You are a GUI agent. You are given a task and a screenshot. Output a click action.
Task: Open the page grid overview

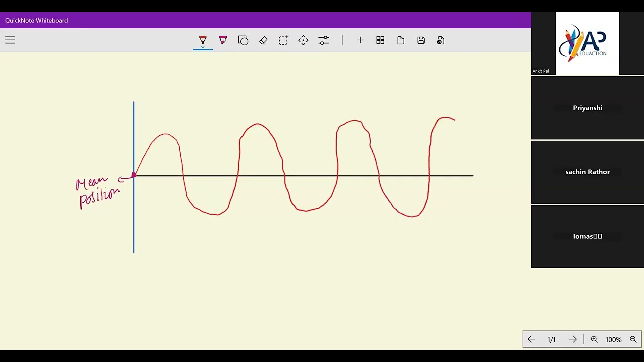[x=380, y=40]
